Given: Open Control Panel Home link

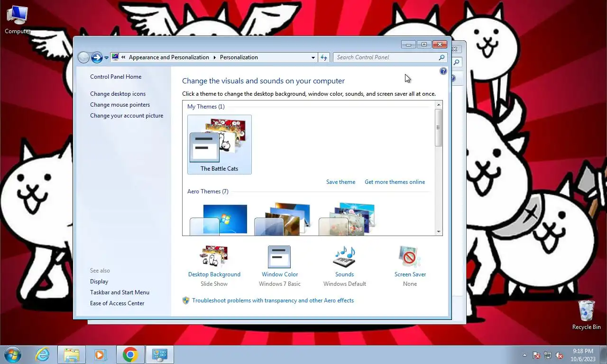Looking at the screenshot, I should 116,77.
